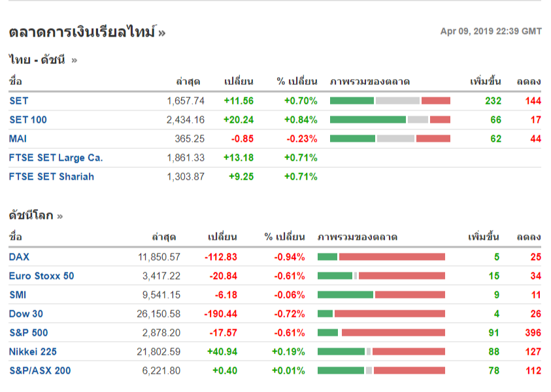Image resolution: width=551 pixels, height=392 pixels.
Task: Click the SET market overview bar
Action: tap(390, 101)
